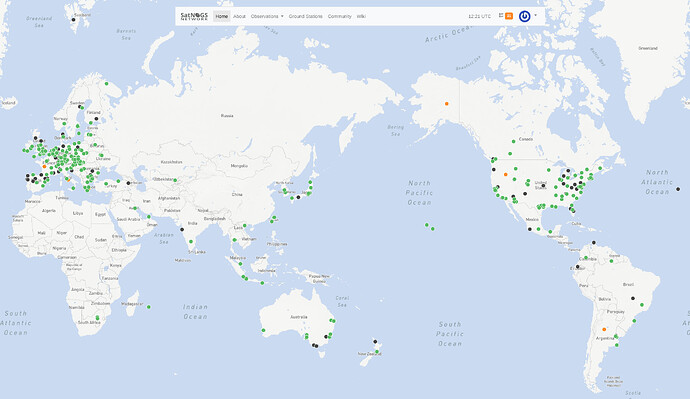Select the green marker in New Zealand

tap(377, 351)
